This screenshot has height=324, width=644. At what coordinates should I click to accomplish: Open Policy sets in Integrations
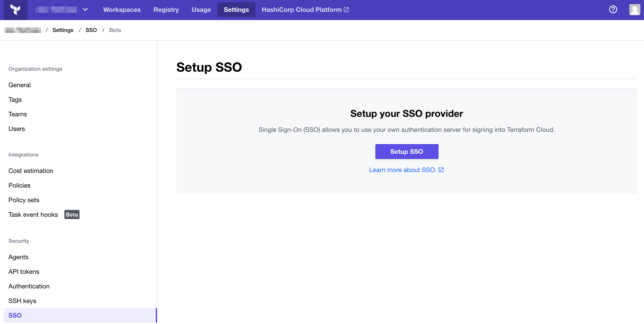coord(24,200)
